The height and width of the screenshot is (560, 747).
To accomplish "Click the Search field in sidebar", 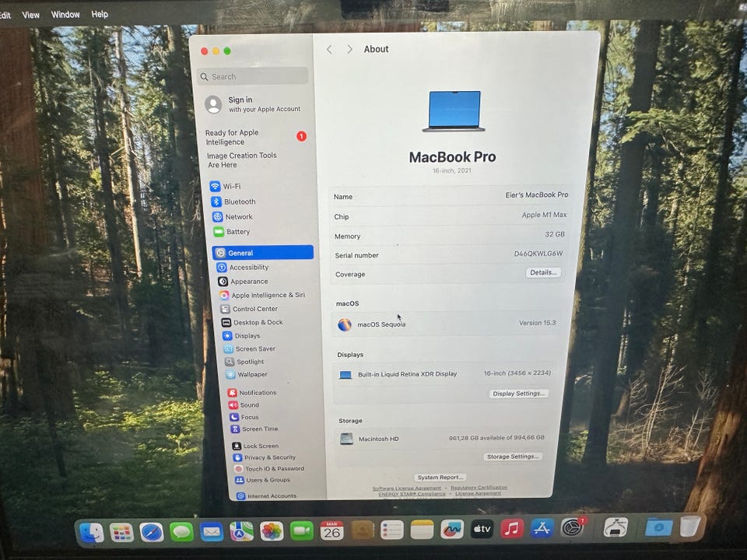I will [252, 76].
